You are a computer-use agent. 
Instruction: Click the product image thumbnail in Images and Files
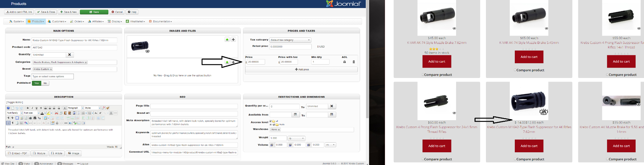140,47
